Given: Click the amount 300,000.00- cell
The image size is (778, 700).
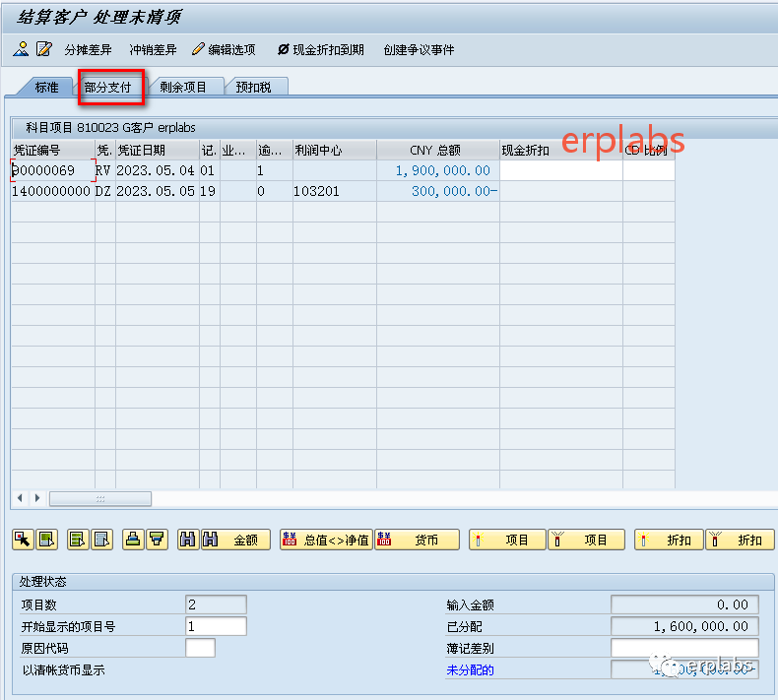Looking at the screenshot, I should coord(438,192).
